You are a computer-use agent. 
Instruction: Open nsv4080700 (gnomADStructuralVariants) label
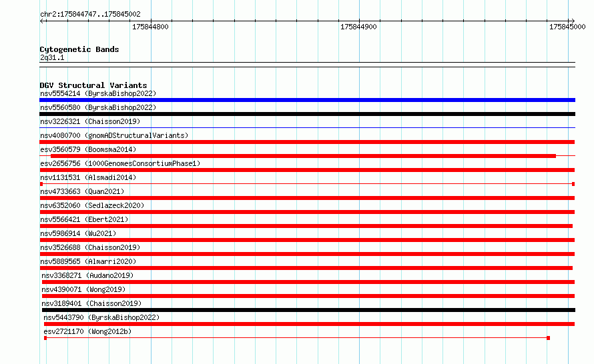click(x=114, y=135)
